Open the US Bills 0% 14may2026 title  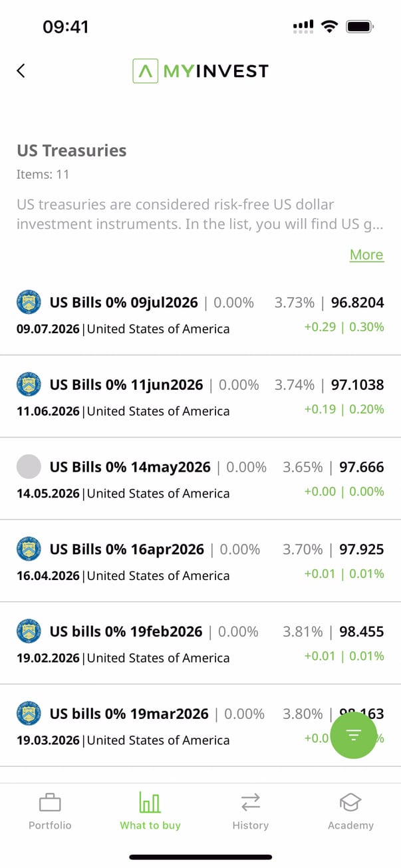(x=130, y=467)
